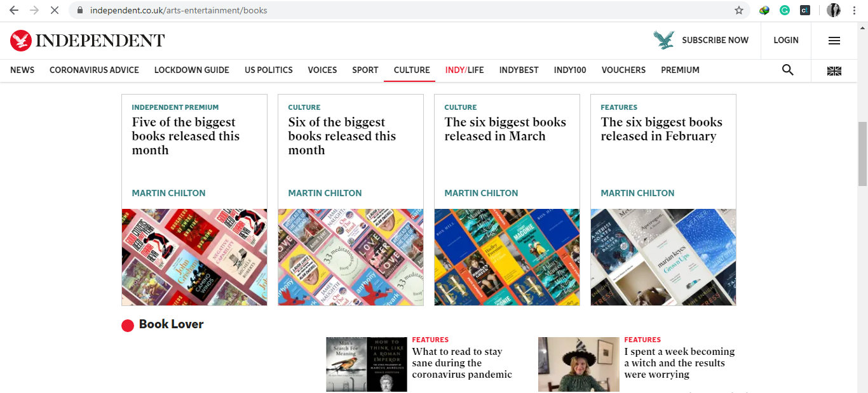Go back using the browser back arrow

point(14,10)
